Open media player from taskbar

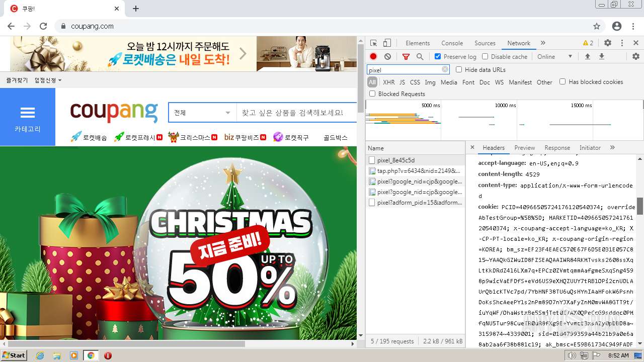point(74,355)
